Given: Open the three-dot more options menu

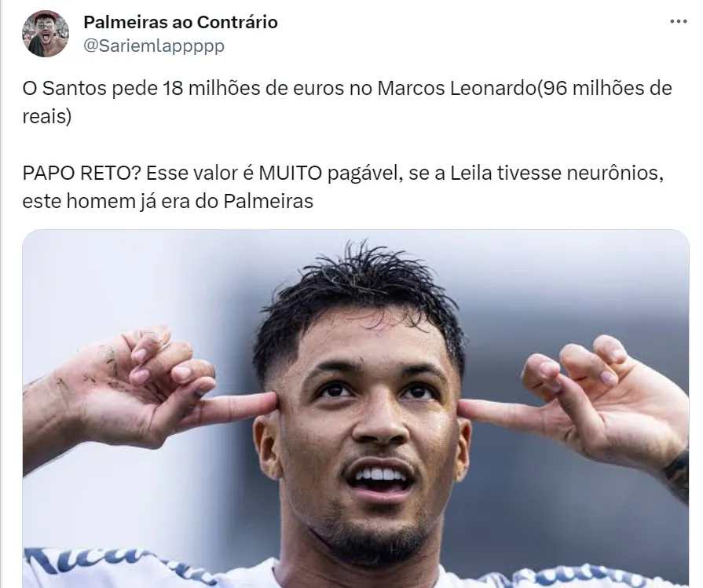Looking at the screenshot, I should 679,21.
